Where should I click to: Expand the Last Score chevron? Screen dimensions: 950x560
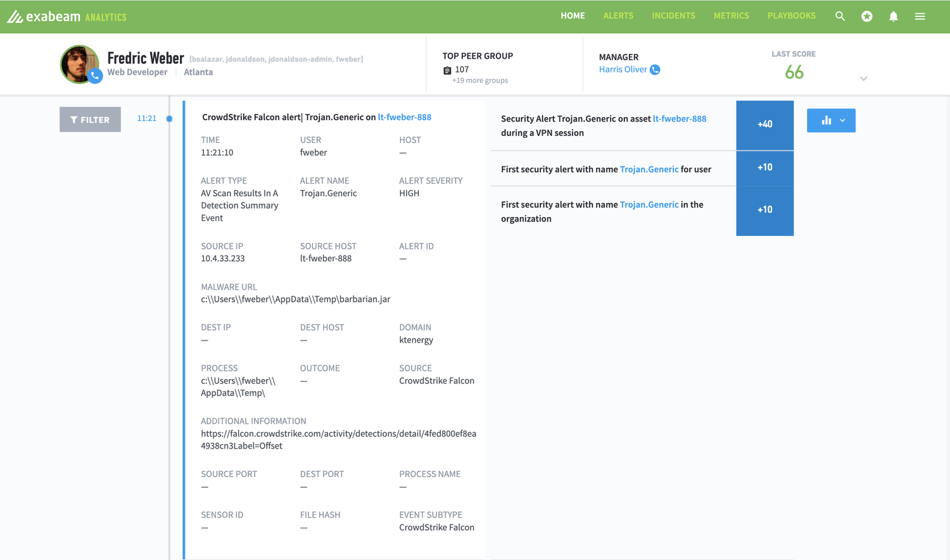(x=863, y=78)
